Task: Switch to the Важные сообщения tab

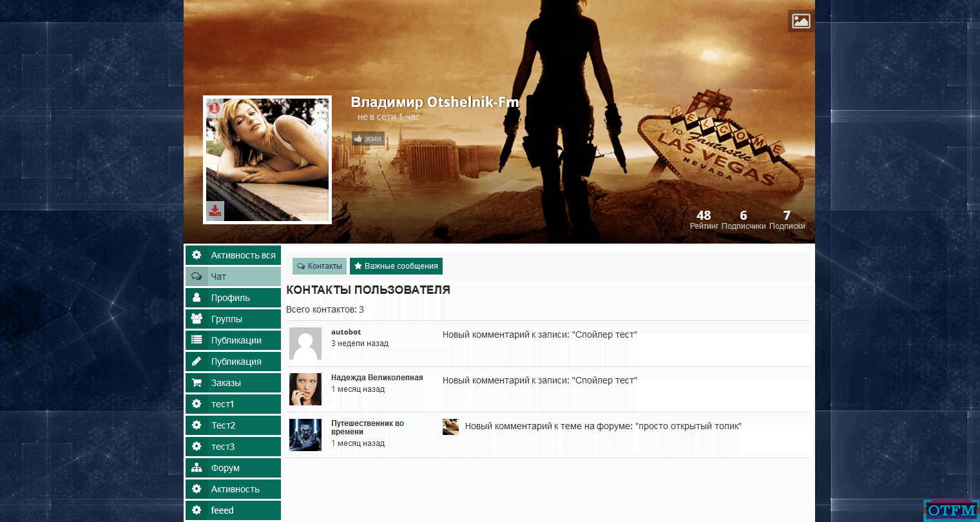Action: [x=396, y=266]
